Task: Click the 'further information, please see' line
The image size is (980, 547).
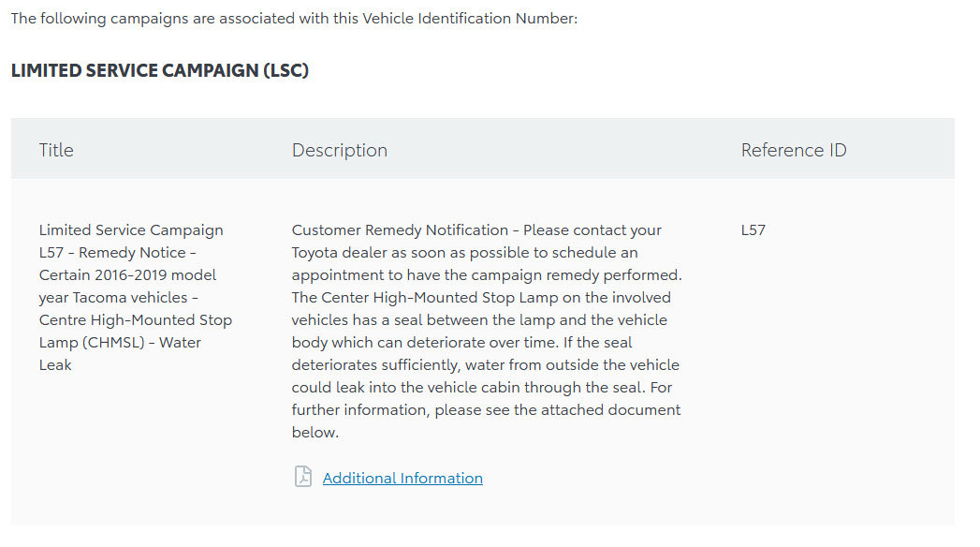Action: point(486,410)
